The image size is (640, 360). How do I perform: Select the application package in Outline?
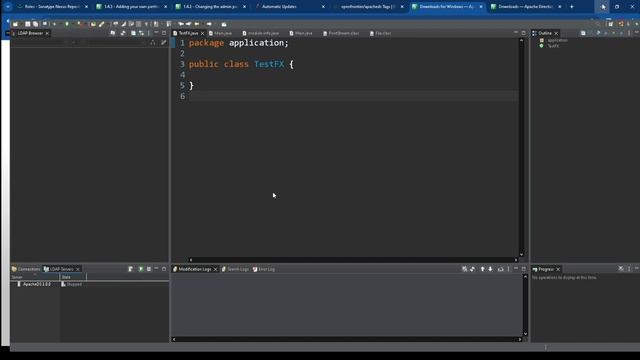coord(557,40)
